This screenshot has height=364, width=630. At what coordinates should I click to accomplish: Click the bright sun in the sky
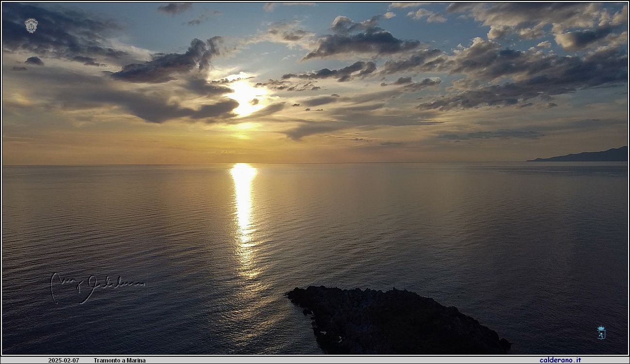point(245,96)
